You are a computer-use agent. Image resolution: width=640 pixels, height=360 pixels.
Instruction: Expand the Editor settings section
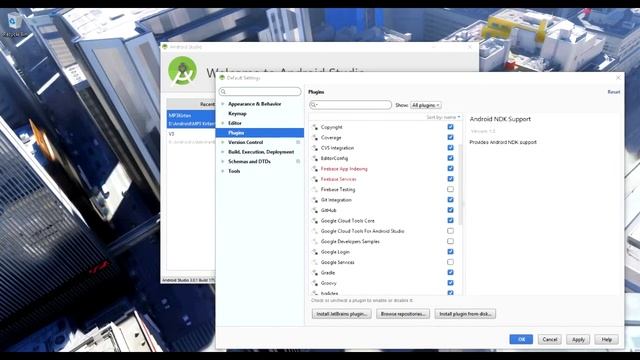[x=222, y=123]
